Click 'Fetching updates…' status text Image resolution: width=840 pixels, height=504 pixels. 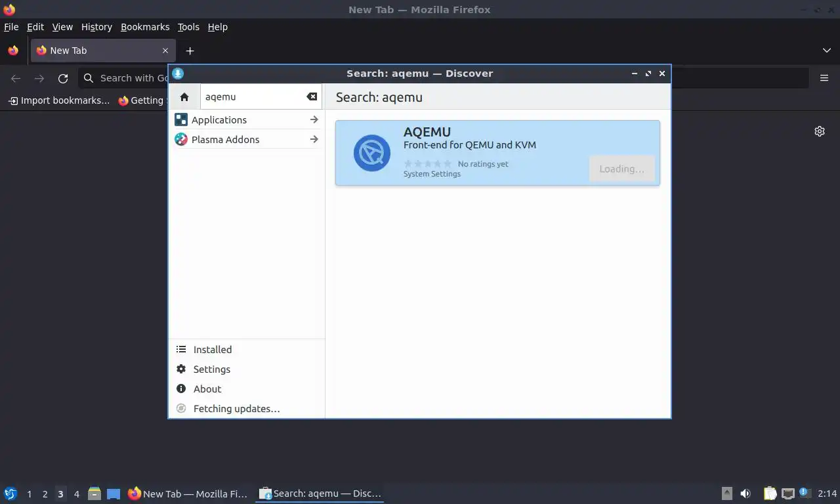tap(236, 408)
